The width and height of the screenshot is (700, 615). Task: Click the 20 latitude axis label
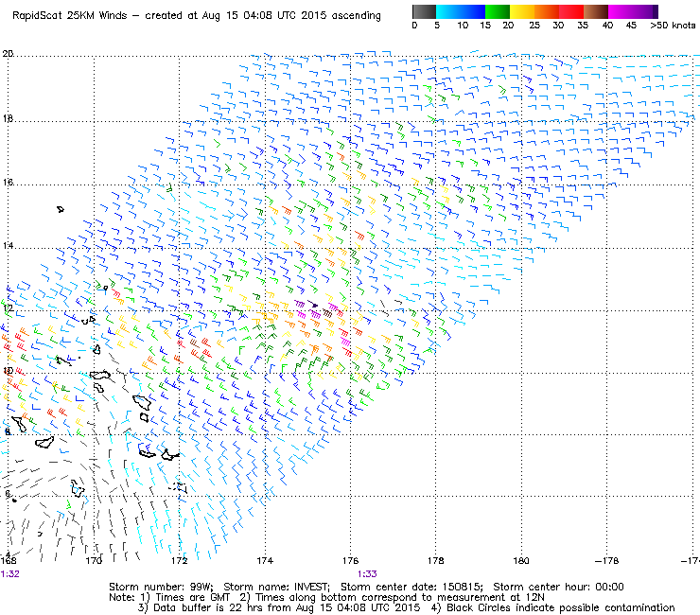click(x=8, y=54)
